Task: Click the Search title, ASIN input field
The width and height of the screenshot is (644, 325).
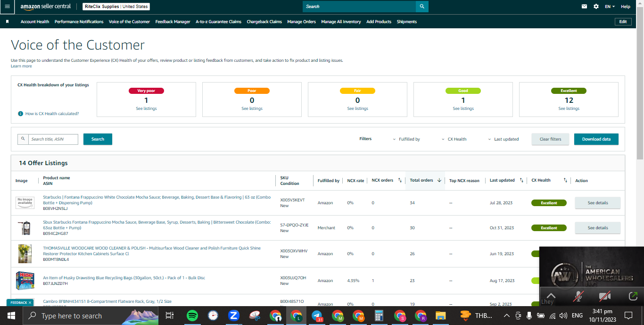Action: (x=53, y=139)
